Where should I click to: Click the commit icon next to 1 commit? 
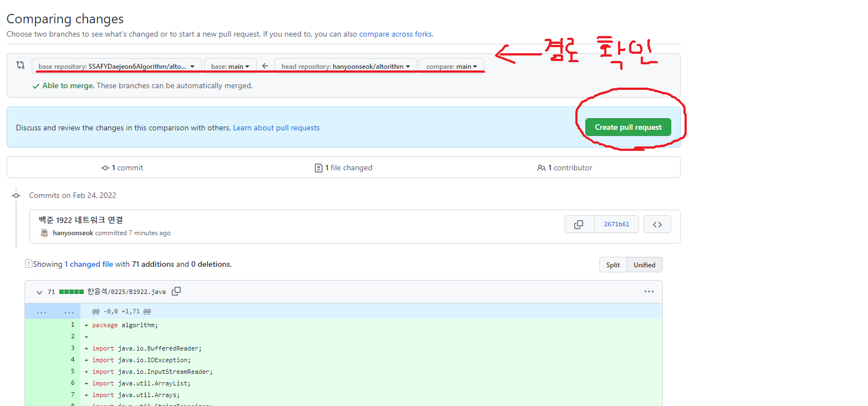tap(105, 168)
